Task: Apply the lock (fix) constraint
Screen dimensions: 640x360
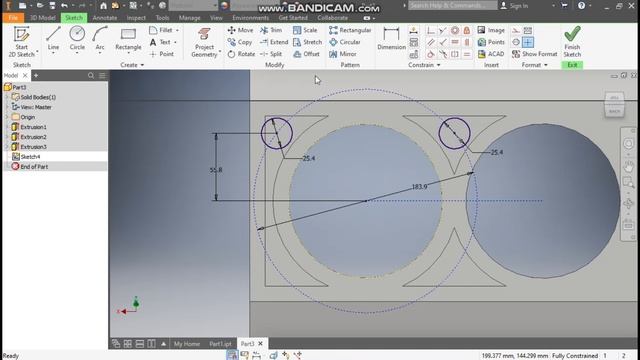Action: point(467,30)
